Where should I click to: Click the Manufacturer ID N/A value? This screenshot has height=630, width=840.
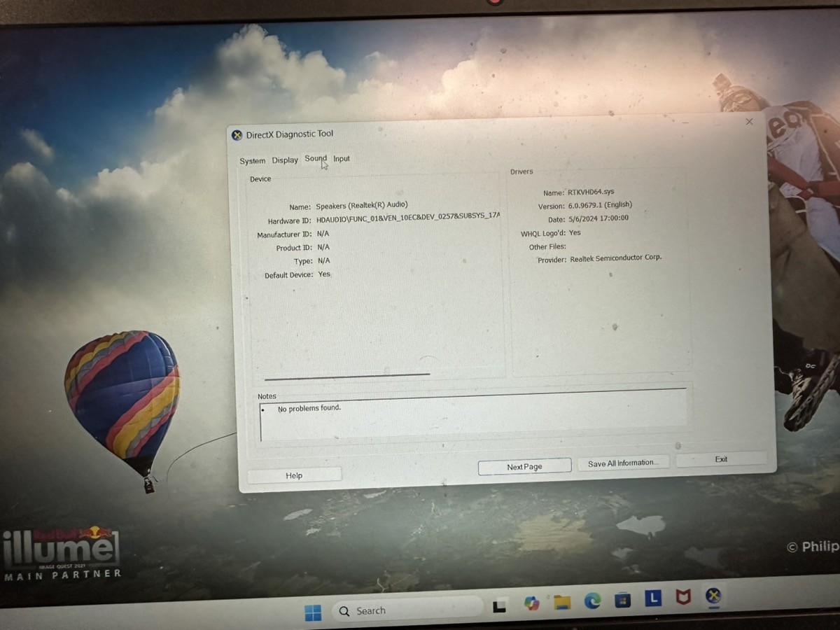click(323, 234)
